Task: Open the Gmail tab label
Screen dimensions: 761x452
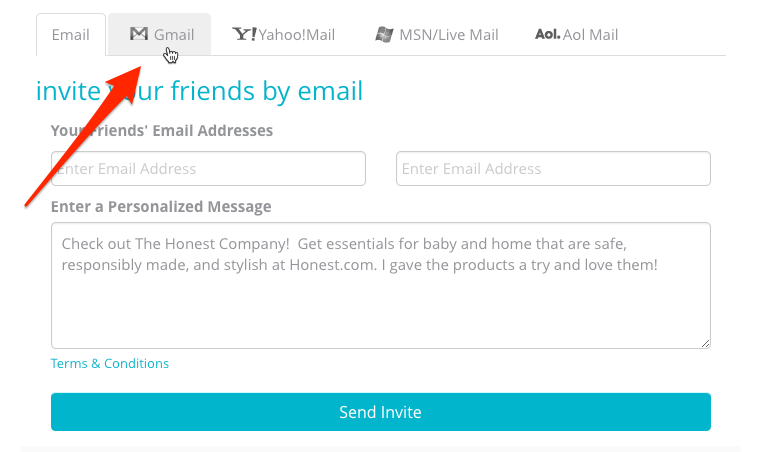Action: (x=174, y=34)
